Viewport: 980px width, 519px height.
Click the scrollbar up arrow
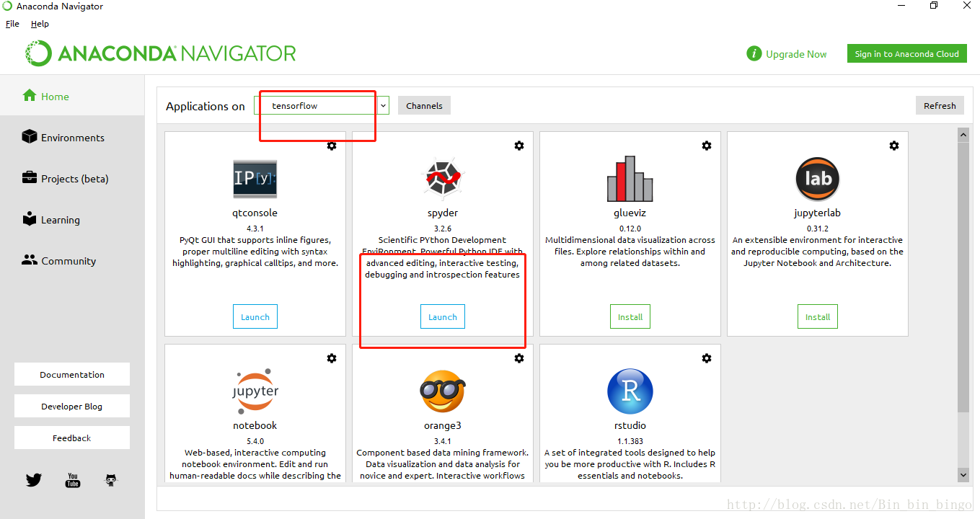pyautogui.click(x=963, y=135)
